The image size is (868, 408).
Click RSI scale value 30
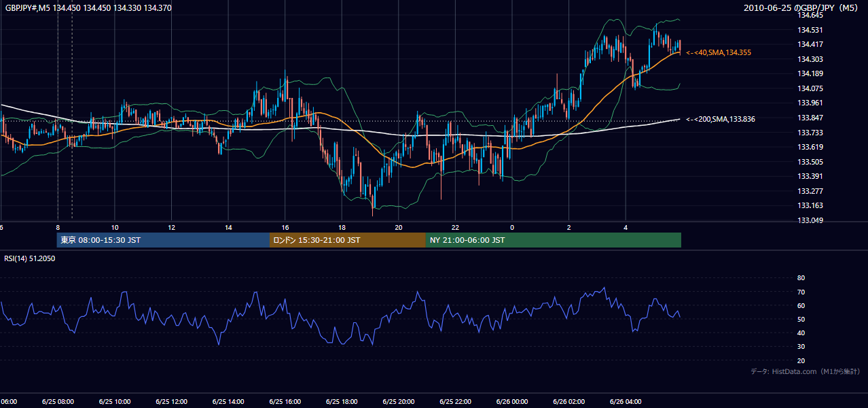[801, 347]
